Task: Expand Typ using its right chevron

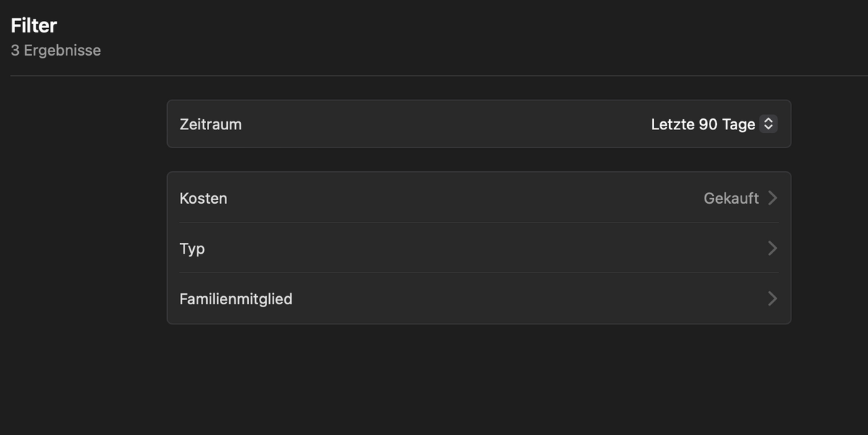Action: tap(773, 248)
